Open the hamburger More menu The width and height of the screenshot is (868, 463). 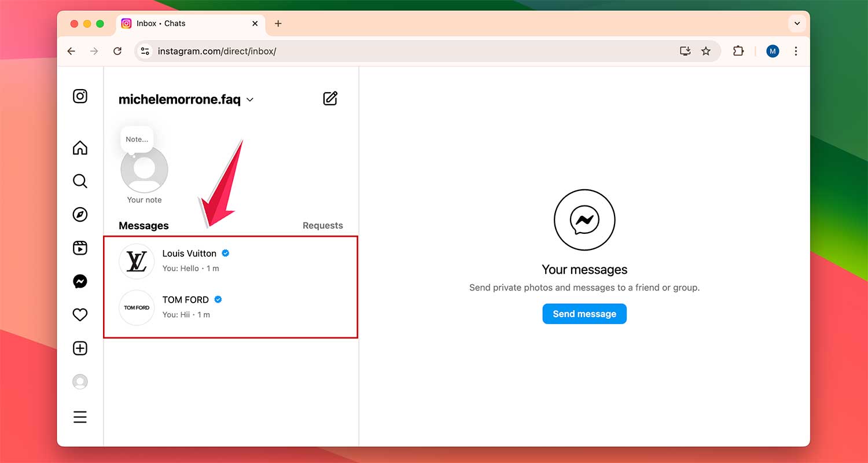(x=80, y=417)
